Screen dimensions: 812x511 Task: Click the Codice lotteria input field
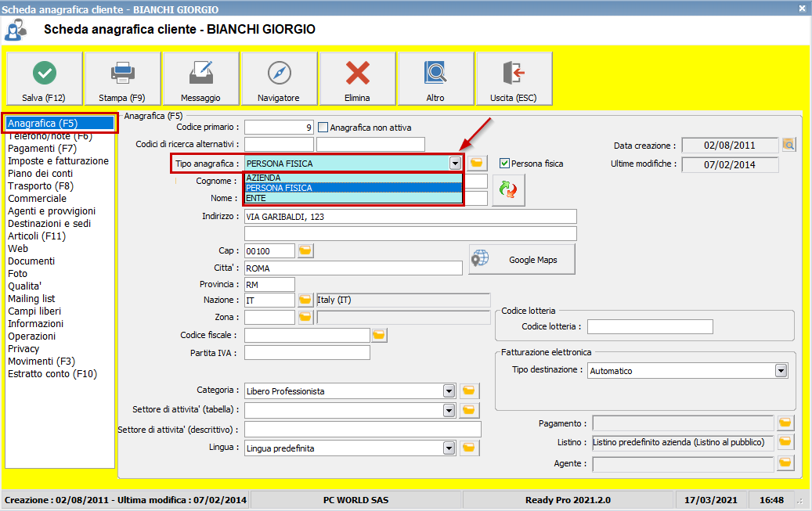[650, 326]
